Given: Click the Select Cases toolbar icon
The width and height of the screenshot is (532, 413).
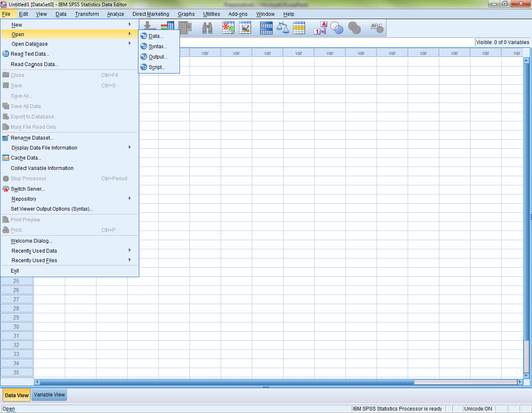Looking at the screenshot, I should click(299, 28).
